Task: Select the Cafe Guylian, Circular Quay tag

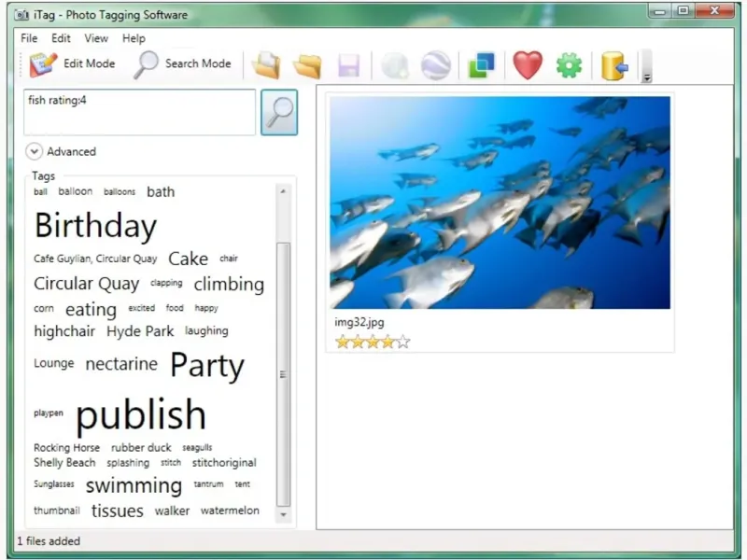Action: [95, 259]
